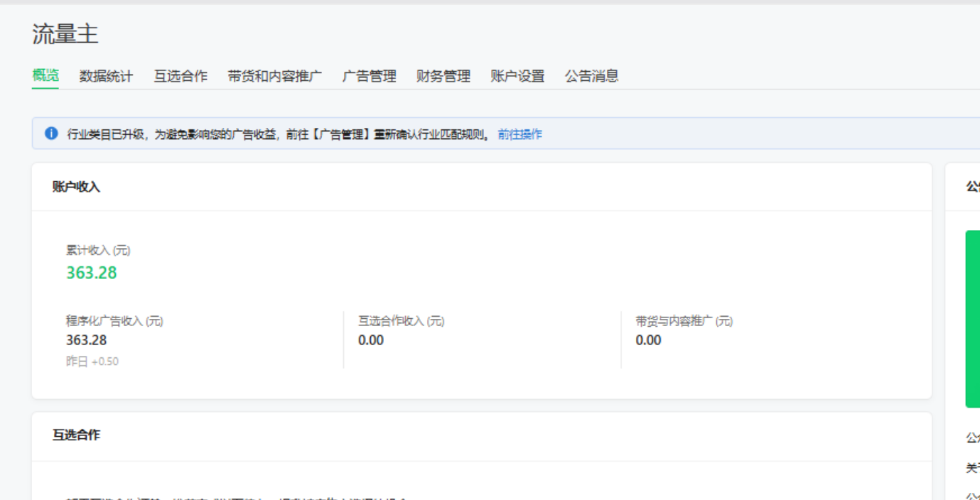Open the 财务管理 tab

[443, 76]
